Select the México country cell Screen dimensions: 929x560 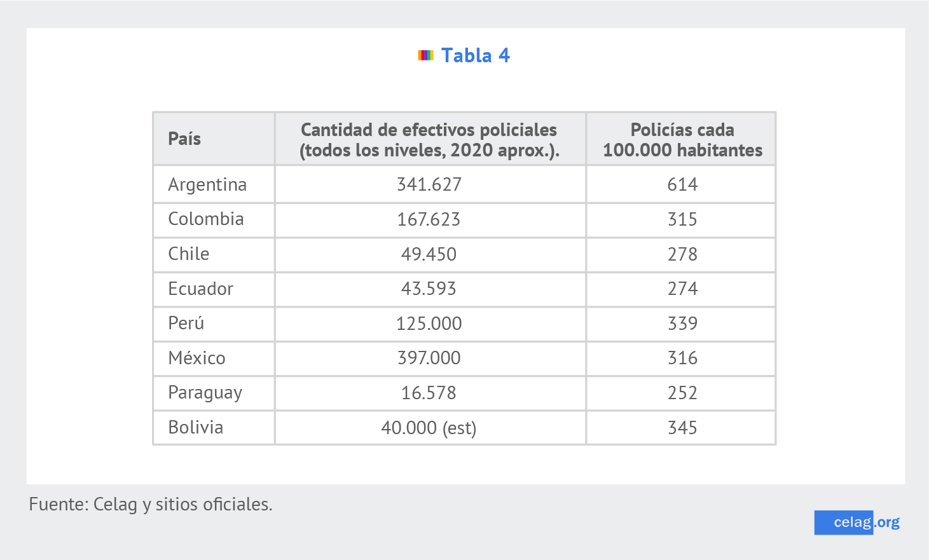[197, 358]
